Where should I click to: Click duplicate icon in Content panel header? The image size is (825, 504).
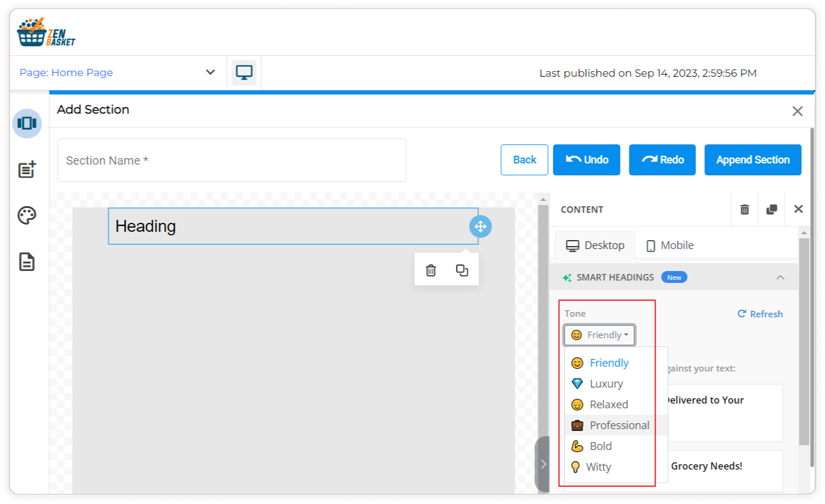click(772, 209)
